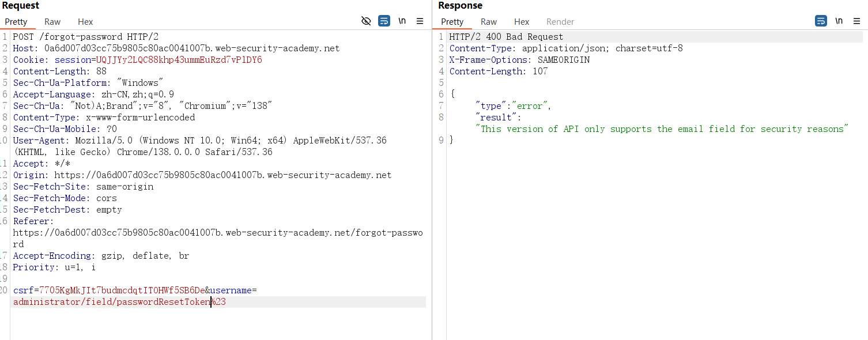Viewport: 868px width, 340px height.
Task: Click the Referer forgot-password URL
Action: [x=218, y=239]
